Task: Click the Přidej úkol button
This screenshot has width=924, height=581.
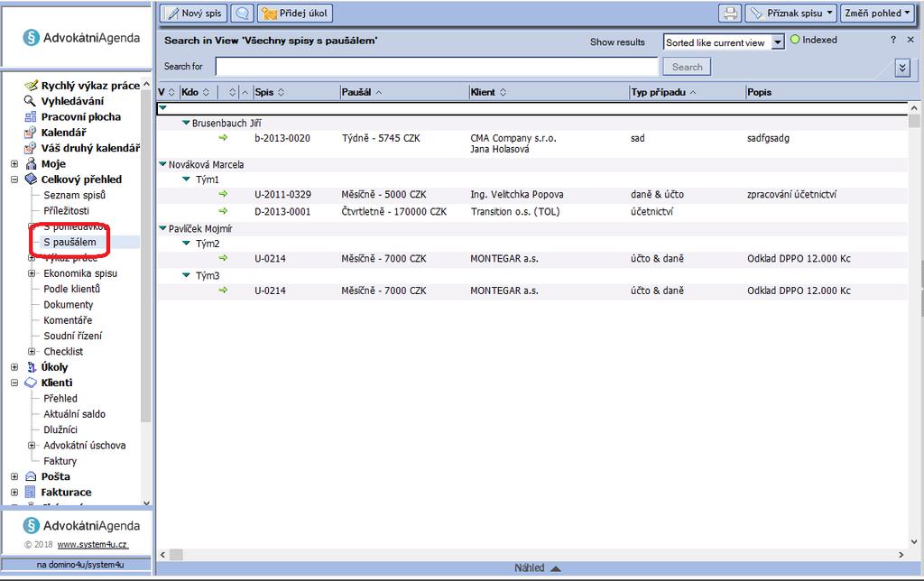Action: click(295, 13)
